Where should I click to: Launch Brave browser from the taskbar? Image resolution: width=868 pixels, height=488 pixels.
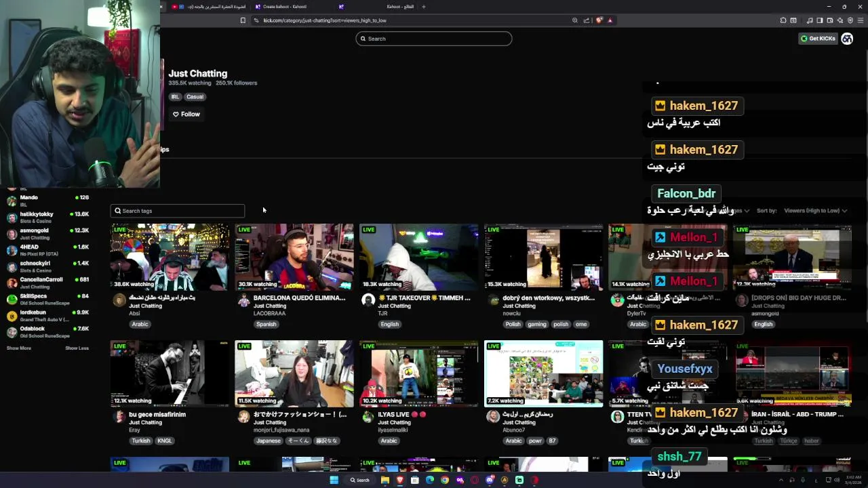(x=399, y=480)
